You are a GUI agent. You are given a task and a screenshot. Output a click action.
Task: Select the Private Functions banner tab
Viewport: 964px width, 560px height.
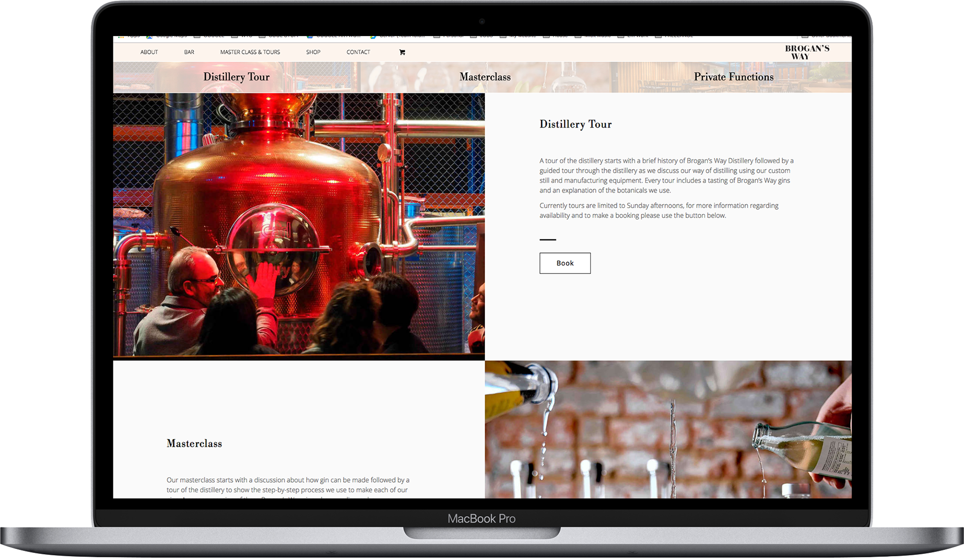734,77
